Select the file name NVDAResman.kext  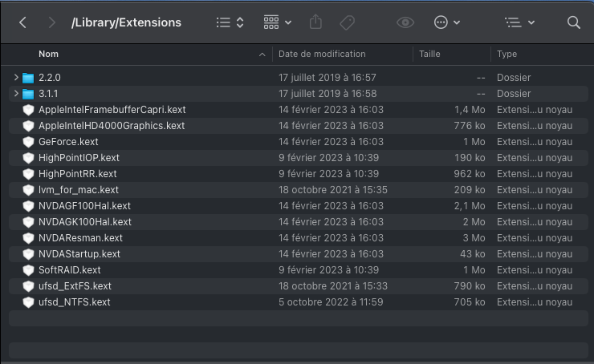(80, 238)
